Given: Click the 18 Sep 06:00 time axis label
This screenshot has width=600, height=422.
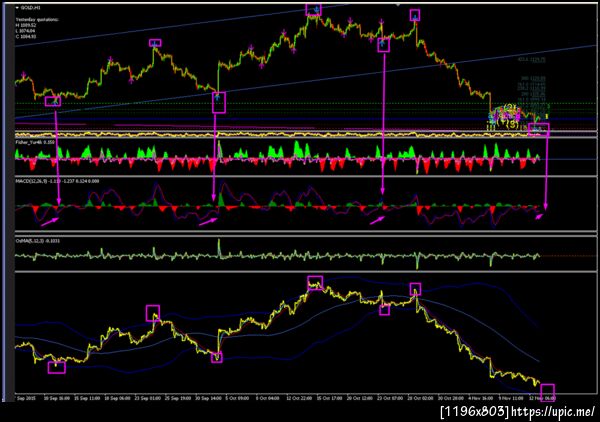Looking at the screenshot, I should [117, 398].
